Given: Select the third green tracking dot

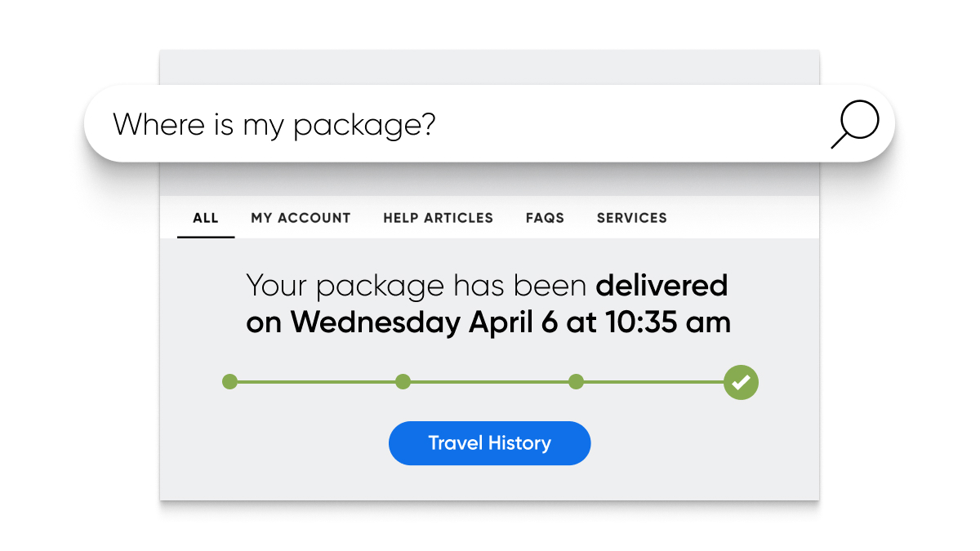Looking at the screenshot, I should pos(576,381).
